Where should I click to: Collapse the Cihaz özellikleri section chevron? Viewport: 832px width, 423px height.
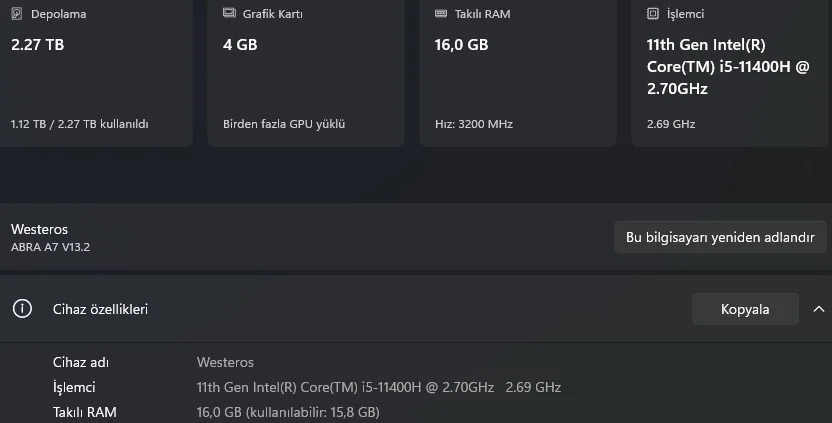tap(819, 309)
